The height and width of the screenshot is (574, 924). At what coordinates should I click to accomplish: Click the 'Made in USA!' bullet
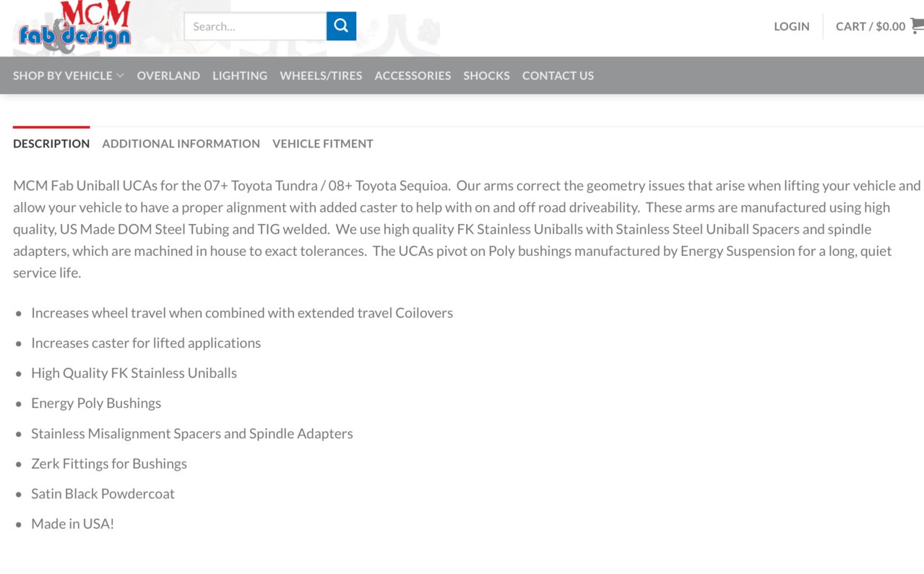72,523
